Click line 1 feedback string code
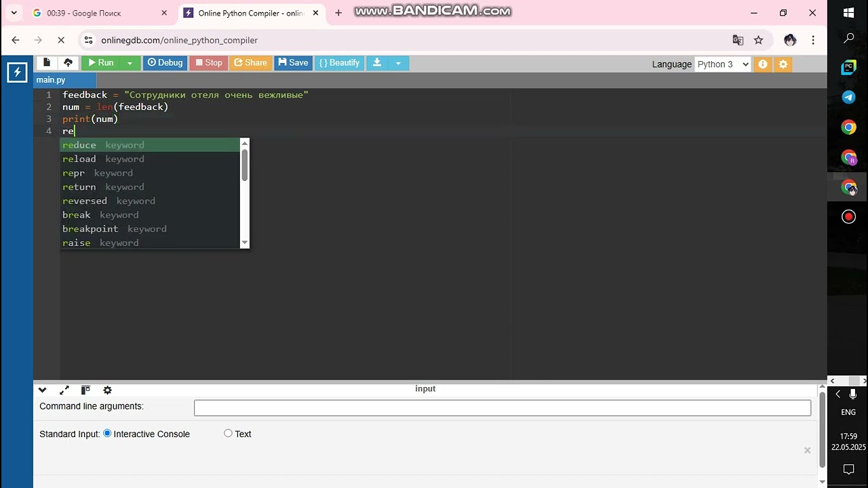Viewport: 868px width, 488px height. [x=185, y=95]
